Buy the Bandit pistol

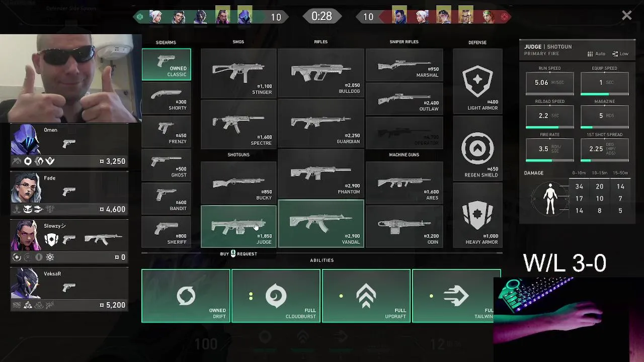point(166,198)
